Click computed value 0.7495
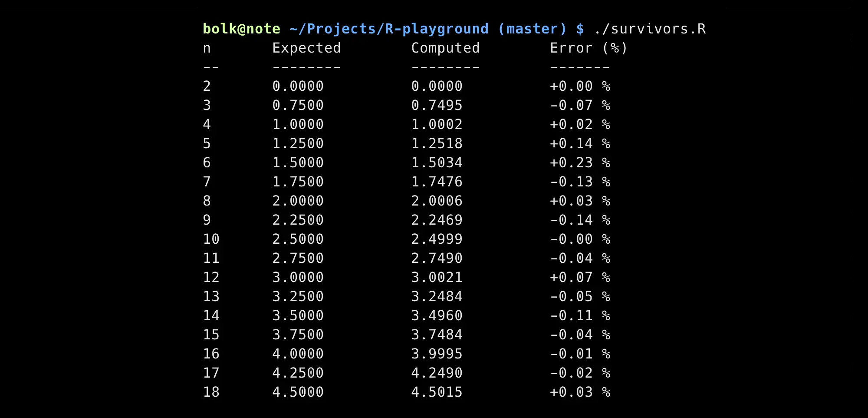 [437, 105]
